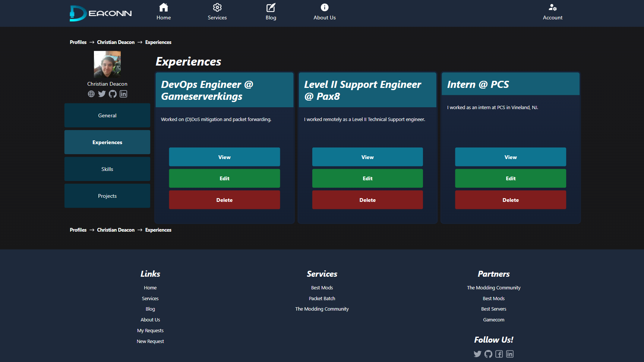The image size is (644, 362).
Task: Click the Christian Deacon name under photo
Action: (x=107, y=84)
